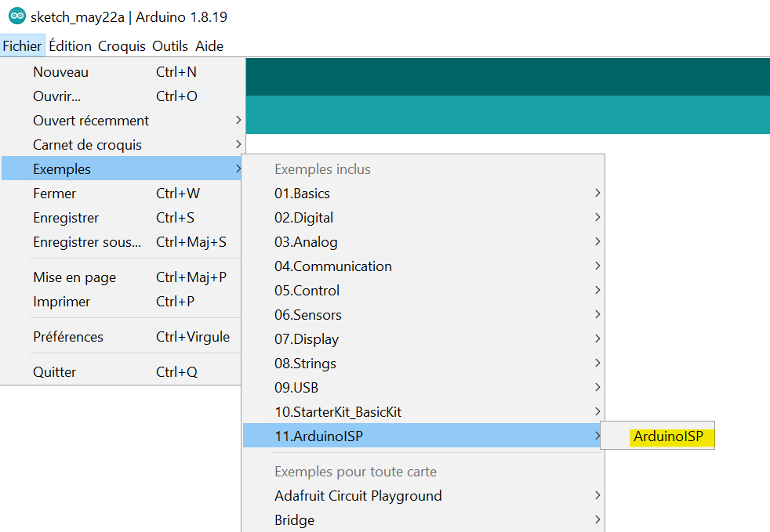Expand the 09.USB examples

[x=423, y=388]
